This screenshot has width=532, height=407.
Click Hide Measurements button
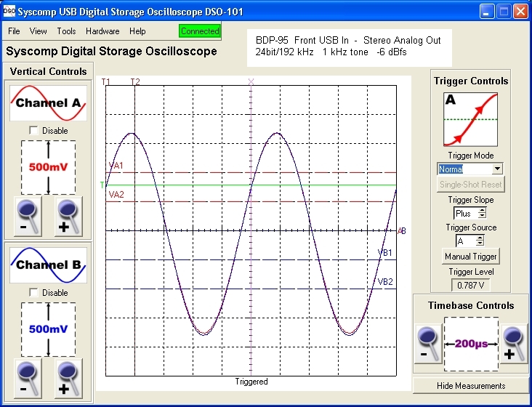click(x=471, y=385)
